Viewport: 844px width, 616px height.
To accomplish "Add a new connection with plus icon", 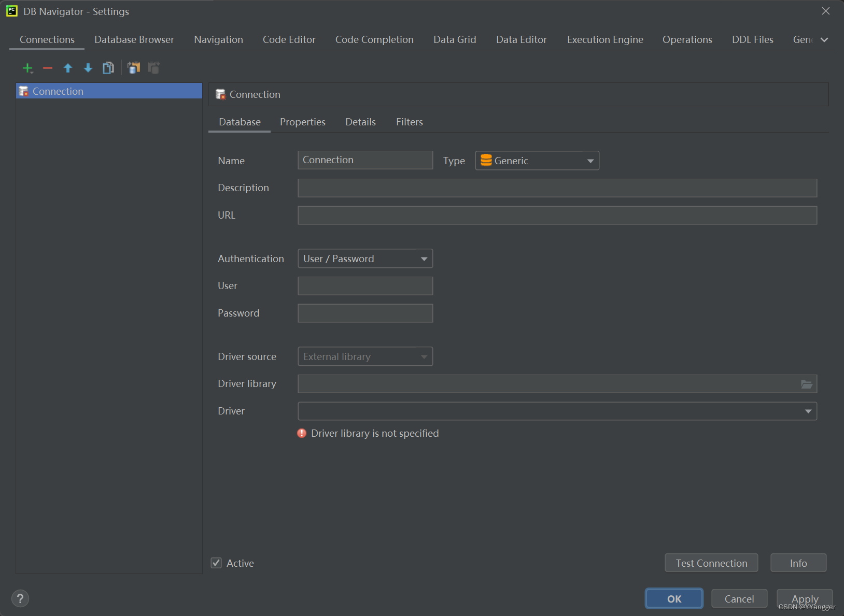I will point(27,68).
